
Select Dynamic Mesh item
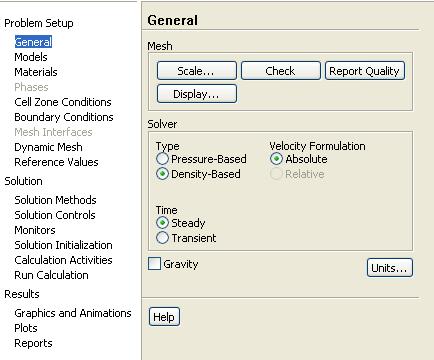tap(48, 147)
